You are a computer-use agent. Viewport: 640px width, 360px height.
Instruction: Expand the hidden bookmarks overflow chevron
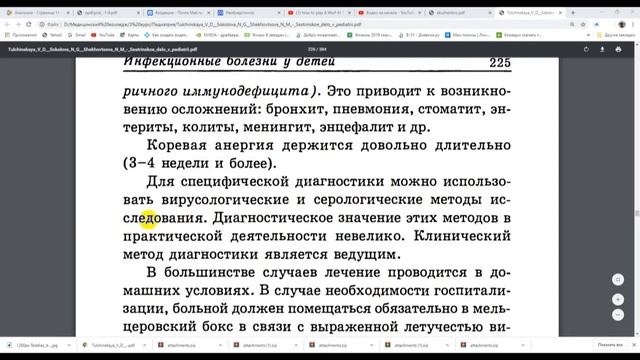588,35
